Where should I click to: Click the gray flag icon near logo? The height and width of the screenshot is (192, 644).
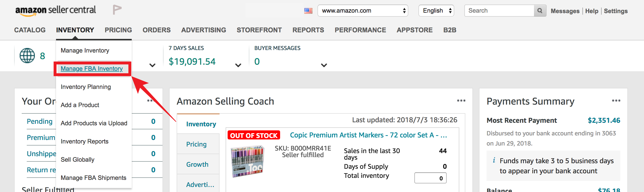(x=117, y=10)
